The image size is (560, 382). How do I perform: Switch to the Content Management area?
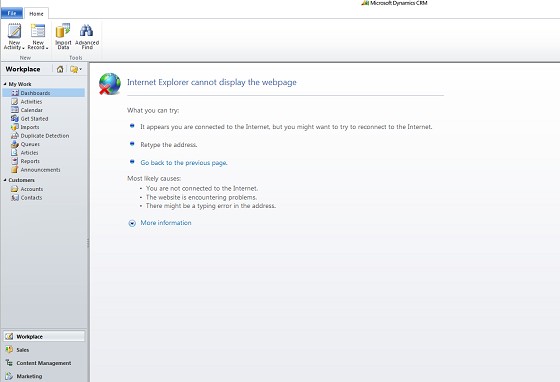click(x=44, y=363)
